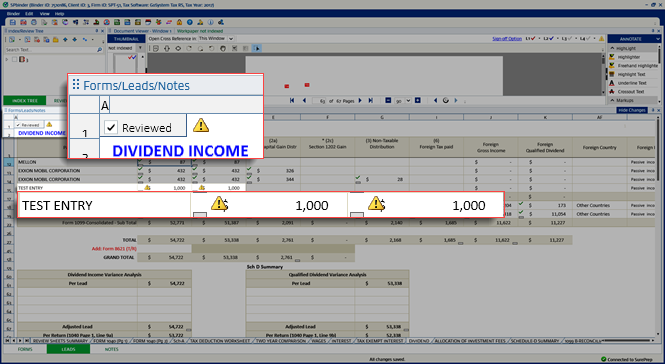Click the search magnifier beside Search Text
665x364 pixels.
click(100, 50)
